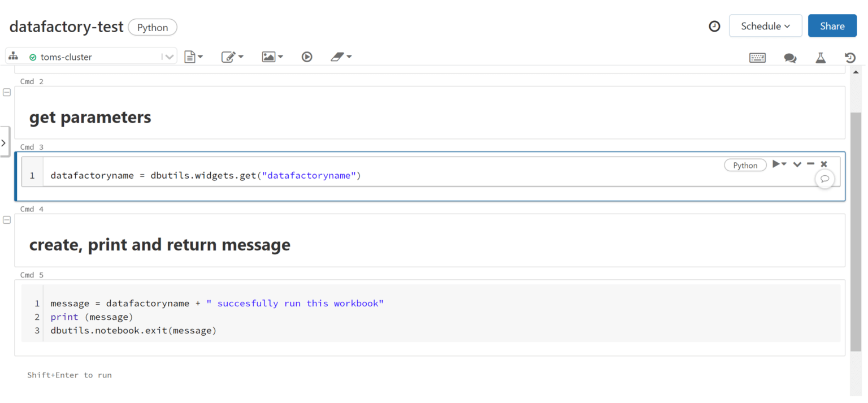
Task: Open the comment bubble on Cmd 3
Action: pos(825,179)
